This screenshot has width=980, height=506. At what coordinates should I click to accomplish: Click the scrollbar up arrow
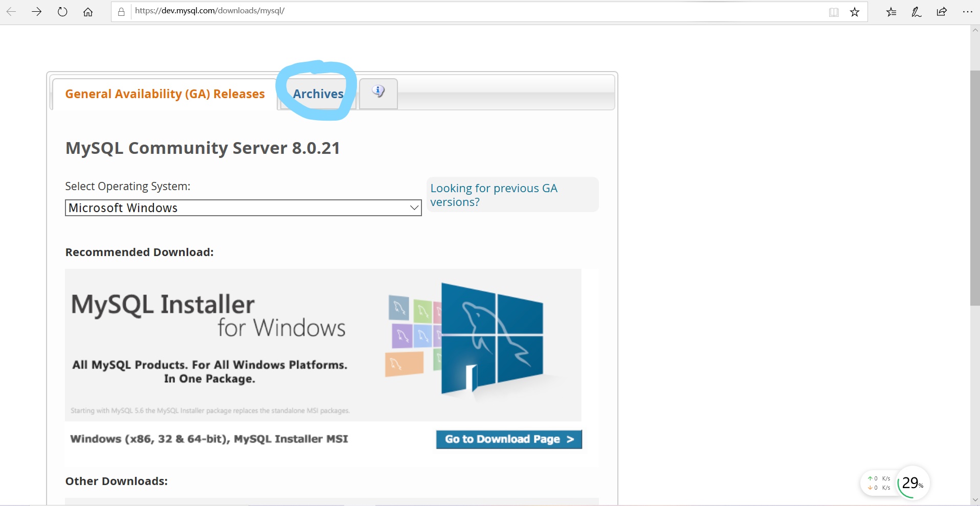coord(975,30)
